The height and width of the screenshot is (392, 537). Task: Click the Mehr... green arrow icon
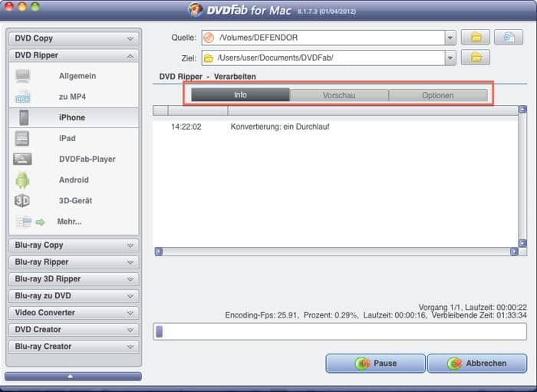41,222
